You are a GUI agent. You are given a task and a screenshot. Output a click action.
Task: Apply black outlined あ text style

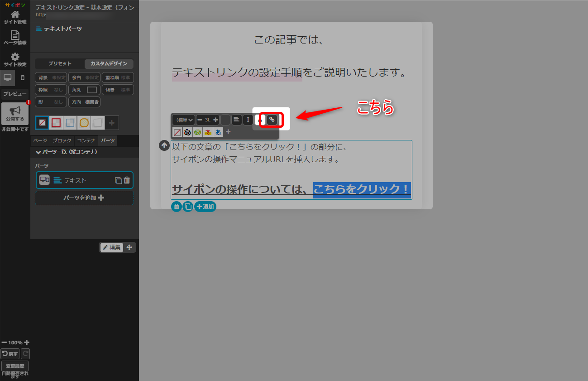point(187,132)
